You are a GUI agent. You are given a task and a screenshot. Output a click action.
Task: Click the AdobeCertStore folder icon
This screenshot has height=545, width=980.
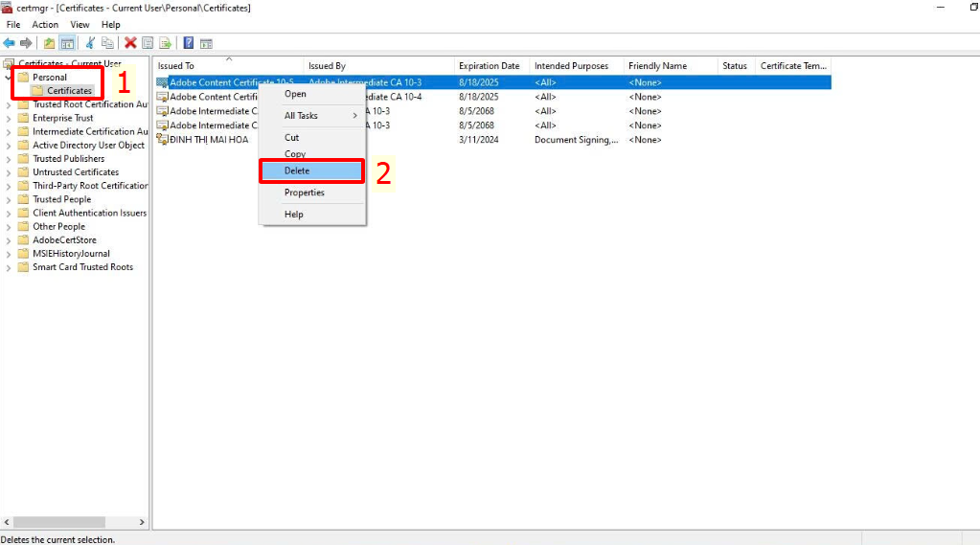[x=23, y=240]
